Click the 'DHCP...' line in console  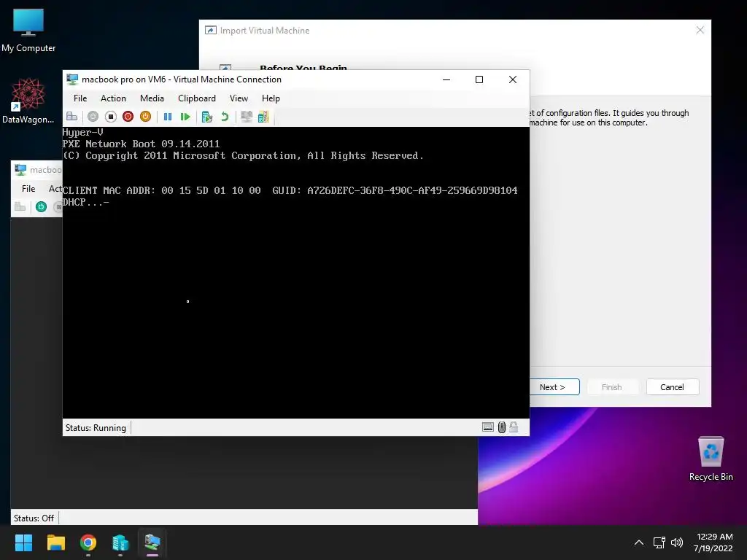(86, 202)
